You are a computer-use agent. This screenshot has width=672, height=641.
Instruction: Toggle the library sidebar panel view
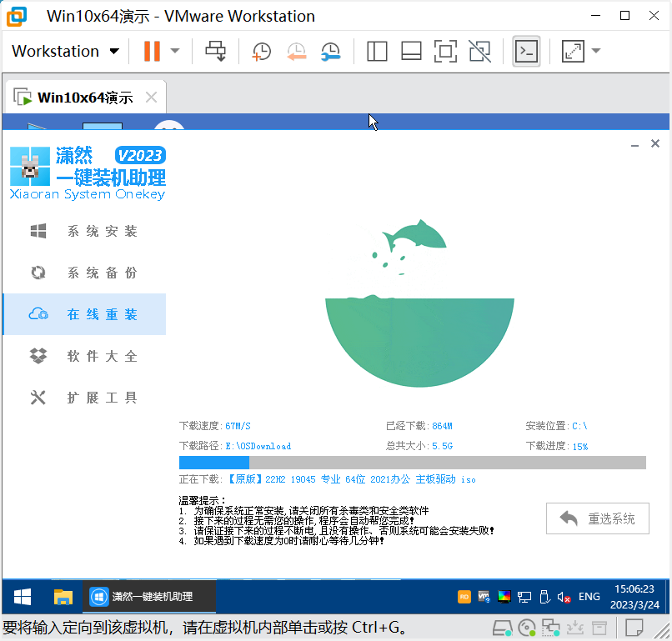377,51
